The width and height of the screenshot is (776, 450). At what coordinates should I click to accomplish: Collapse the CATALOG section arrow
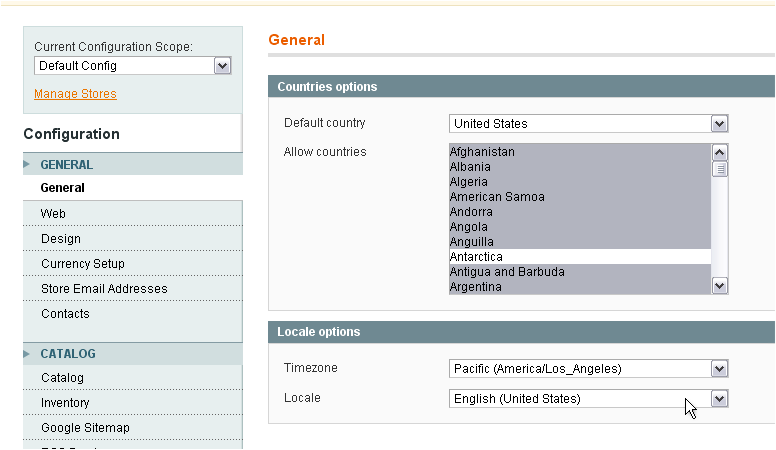[27, 353]
